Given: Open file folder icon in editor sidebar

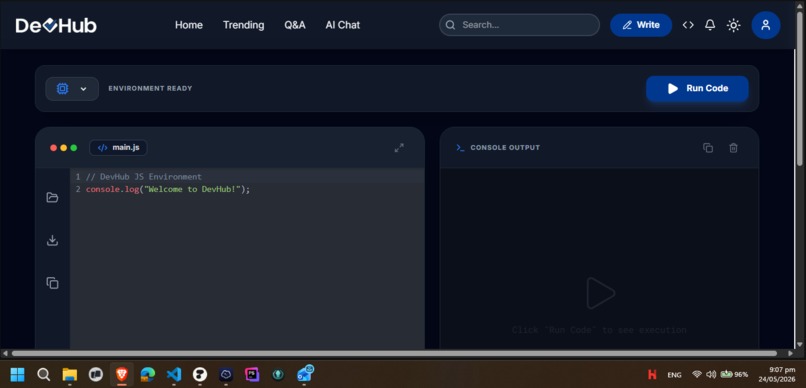Looking at the screenshot, I should click(52, 197).
